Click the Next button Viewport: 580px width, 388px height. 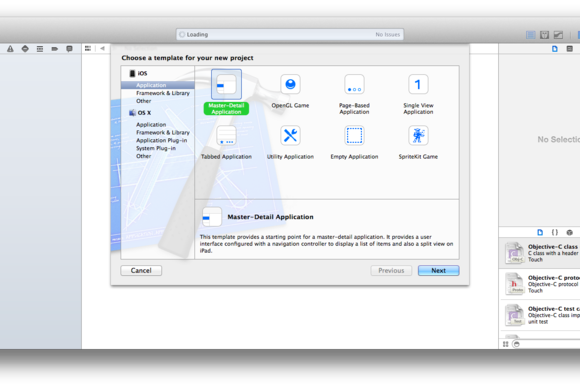[438, 270]
